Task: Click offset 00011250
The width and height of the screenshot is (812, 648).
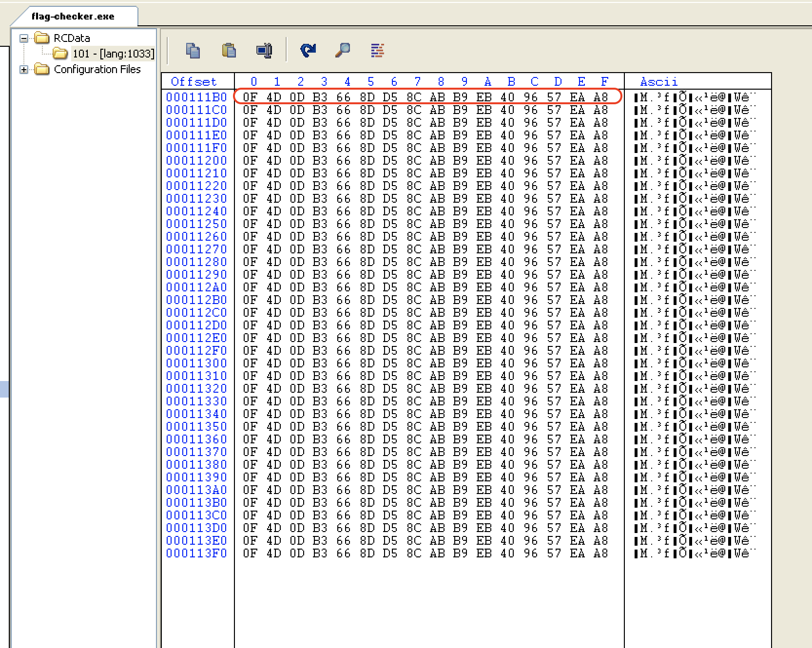Action: (197, 224)
